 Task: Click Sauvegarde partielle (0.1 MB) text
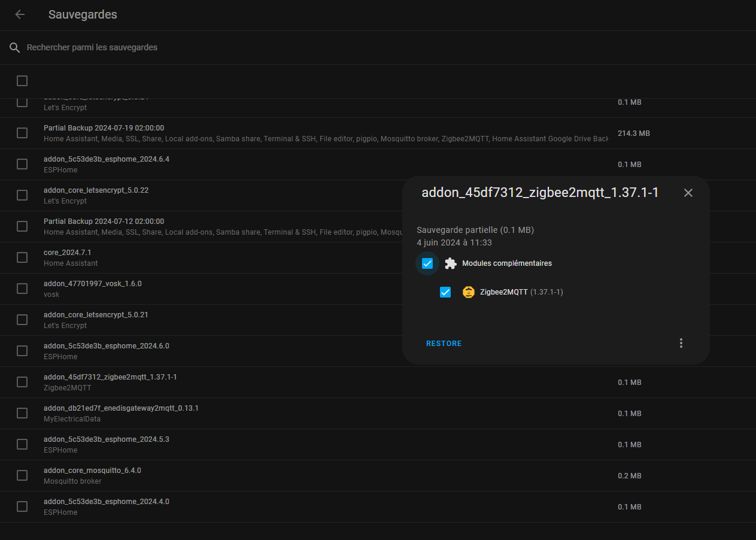pos(475,230)
